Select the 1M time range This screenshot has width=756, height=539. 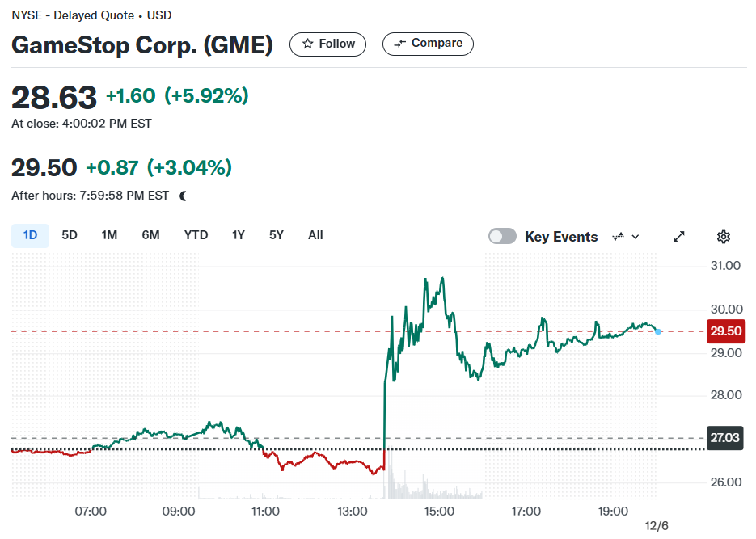coord(109,235)
